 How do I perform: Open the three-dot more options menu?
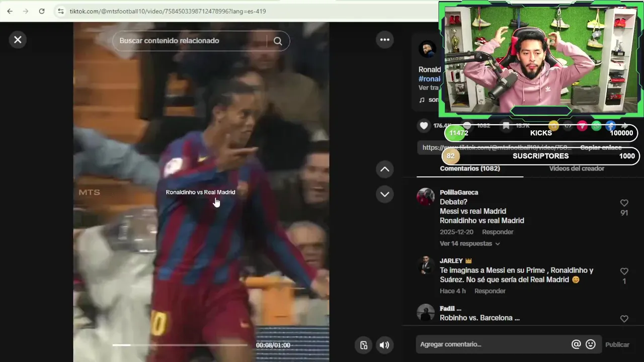pyautogui.click(x=385, y=39)
